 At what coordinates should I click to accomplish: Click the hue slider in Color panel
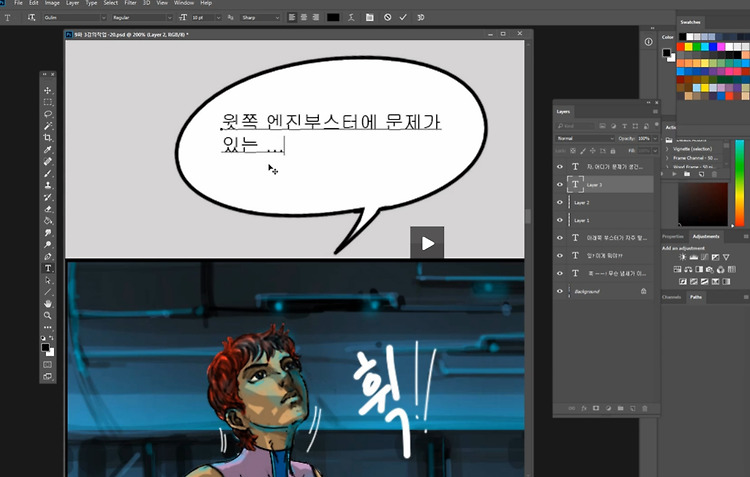739,183
